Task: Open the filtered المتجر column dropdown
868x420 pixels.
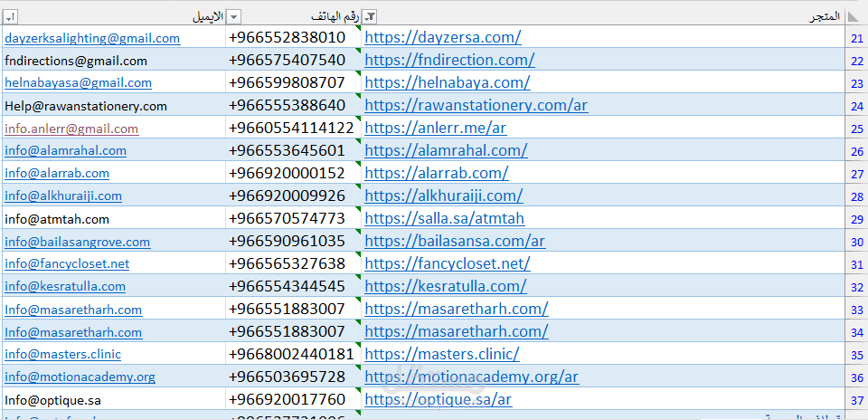Action: point(371,18)
